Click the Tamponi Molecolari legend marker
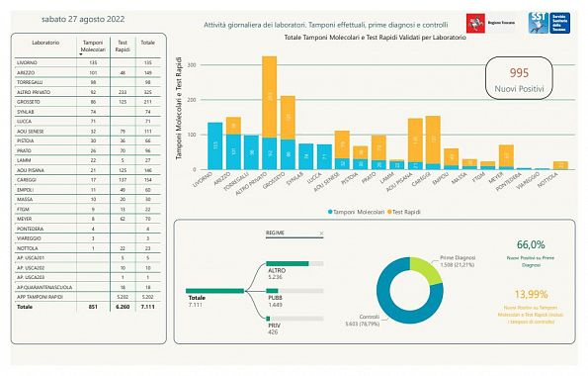Image resolution: width=588 pixels, height=376 pixels. coord(330,212)
